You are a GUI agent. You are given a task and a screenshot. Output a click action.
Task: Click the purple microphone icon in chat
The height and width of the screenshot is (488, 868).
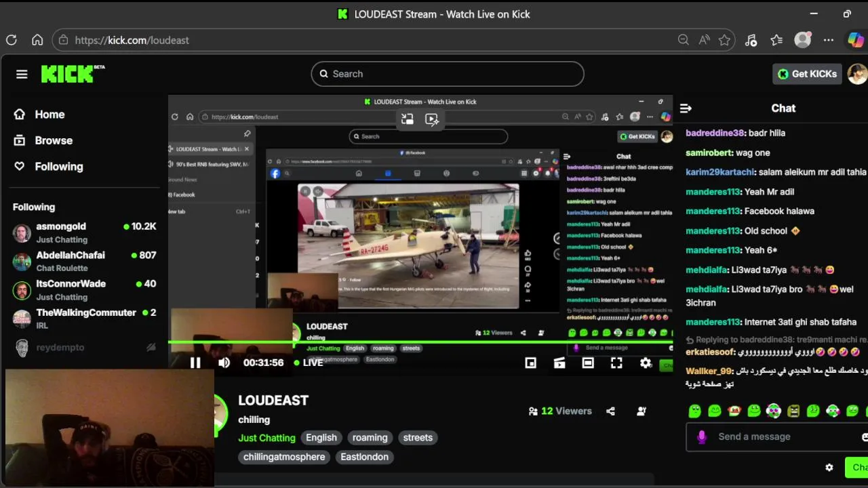(702, 437)
